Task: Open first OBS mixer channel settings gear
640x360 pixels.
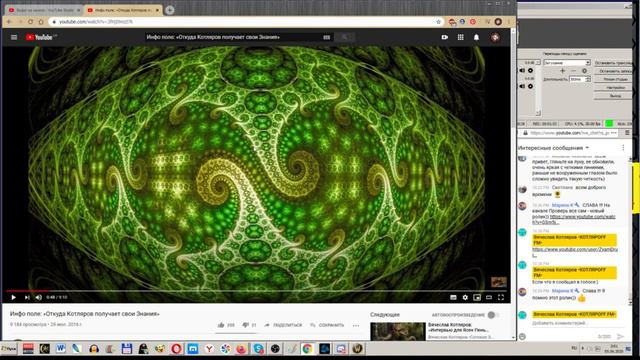Action: tap(531, 70)
